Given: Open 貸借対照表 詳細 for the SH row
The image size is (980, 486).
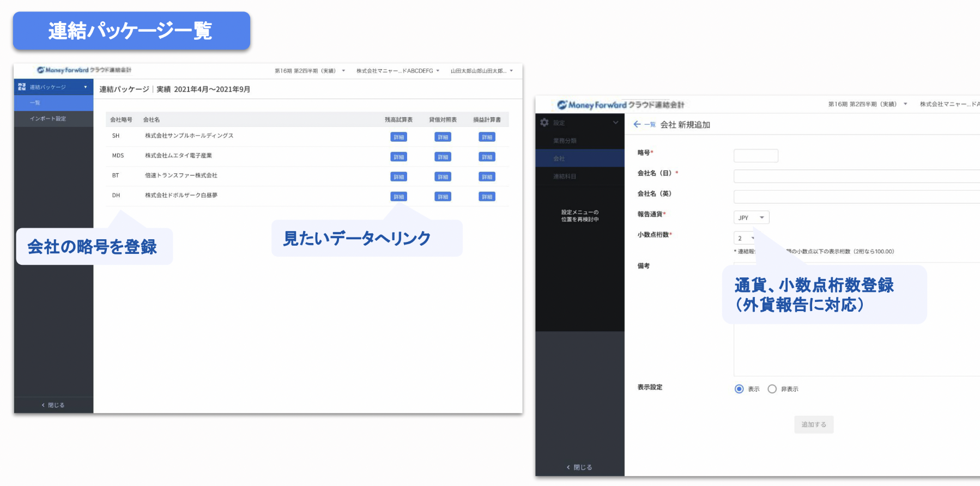Looking at the screenshot, I should point(443,137).
